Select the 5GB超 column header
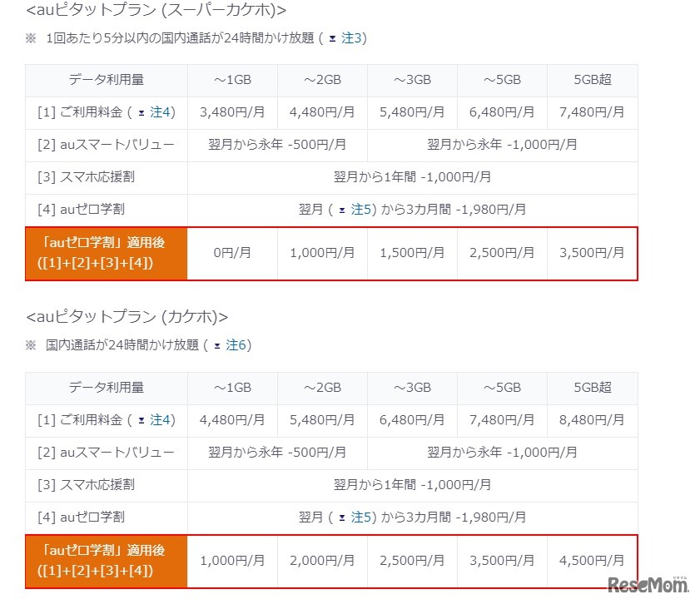Image resolution: width=700 pixels, height=604 pixels. point(592,80)
